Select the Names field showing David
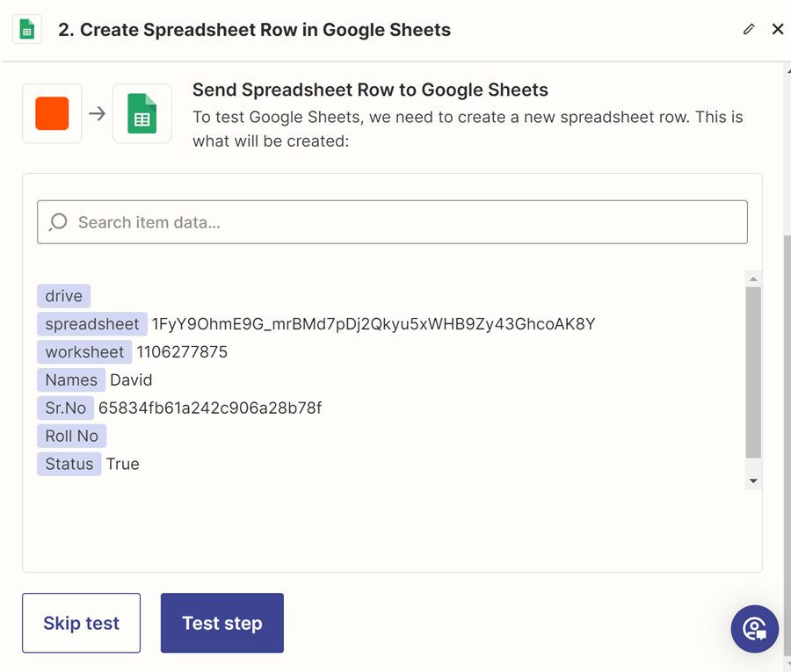 pyautogui.click(x=70, y=379)
